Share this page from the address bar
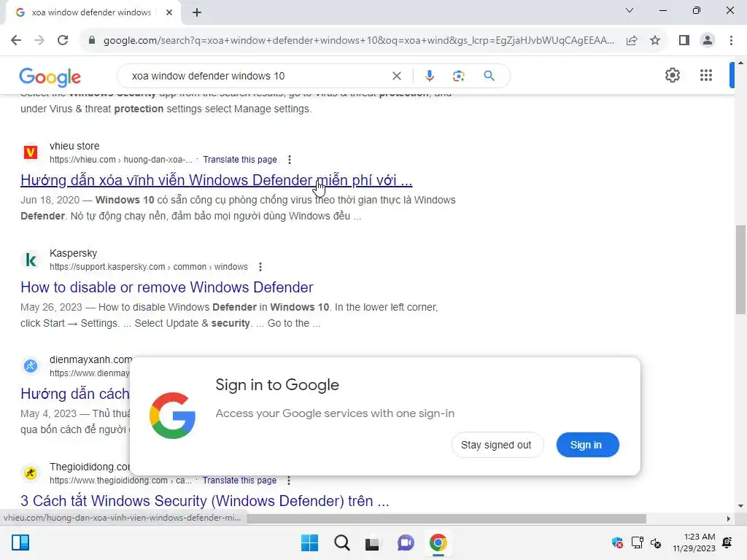Image resolution: width=747 pixels, height=560 pixels. pos(632,40)
